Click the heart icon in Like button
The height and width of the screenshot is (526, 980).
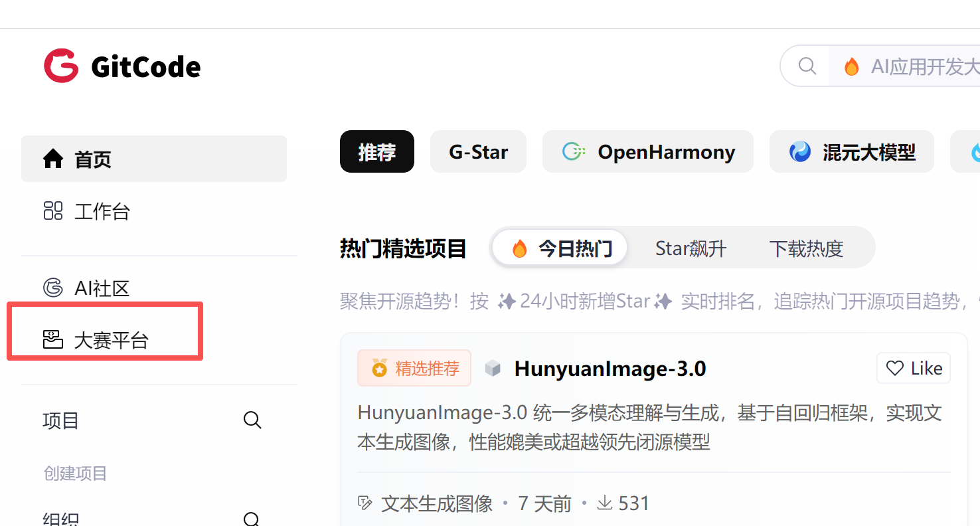[x=895, y=368]
